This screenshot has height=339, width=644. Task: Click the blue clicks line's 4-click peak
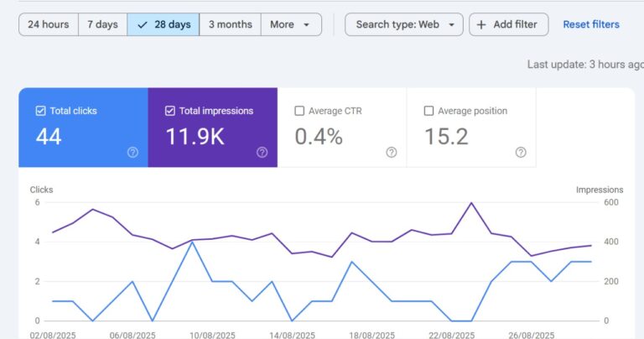coord(192,242)
